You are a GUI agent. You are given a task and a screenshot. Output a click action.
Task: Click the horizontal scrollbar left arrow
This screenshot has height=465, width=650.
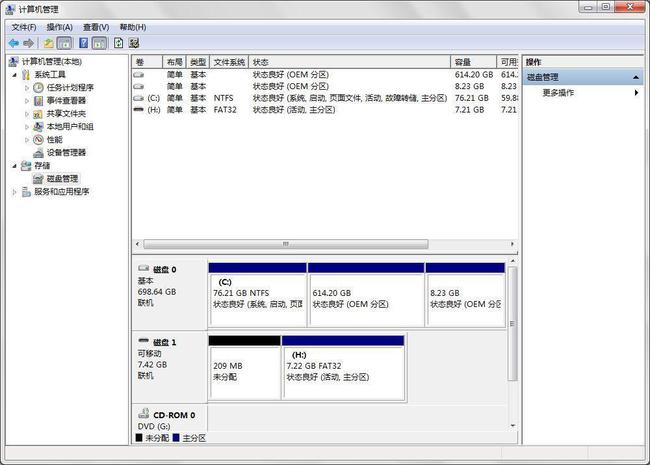(x=137, y=244)
